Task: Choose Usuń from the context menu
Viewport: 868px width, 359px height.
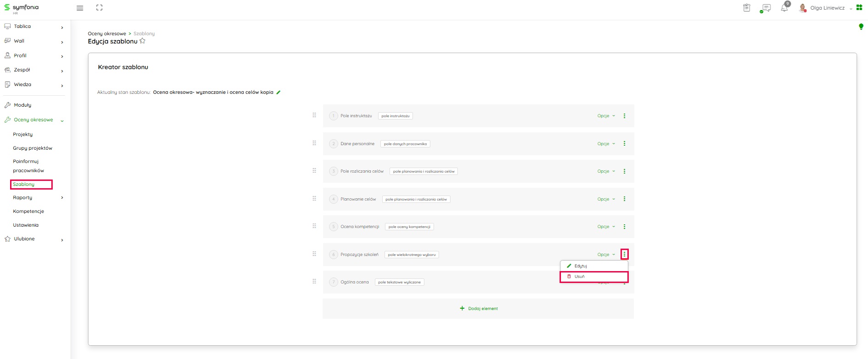Action: pyautogui.click(x=580, y=277)
